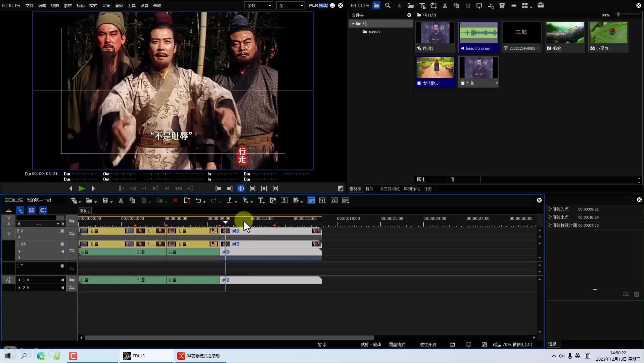This screenshot has height=363, width=644.
Task: Click the render icon in timeline toolbar
Action: (296, 200)
